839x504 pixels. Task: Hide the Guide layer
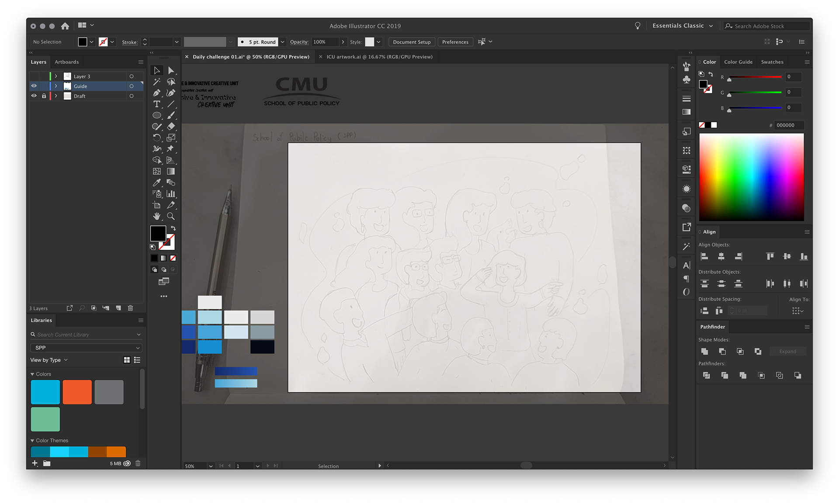(34, 86)
